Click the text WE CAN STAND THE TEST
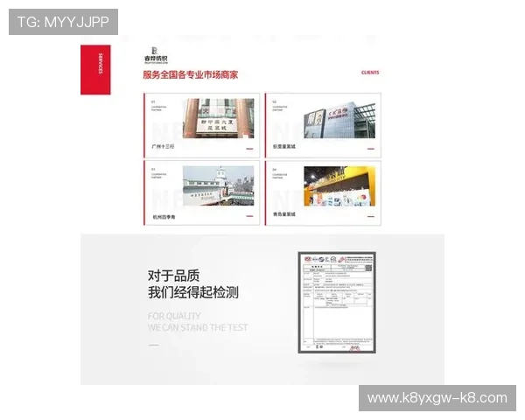The image size is (525, 420). tap(198, 327)
